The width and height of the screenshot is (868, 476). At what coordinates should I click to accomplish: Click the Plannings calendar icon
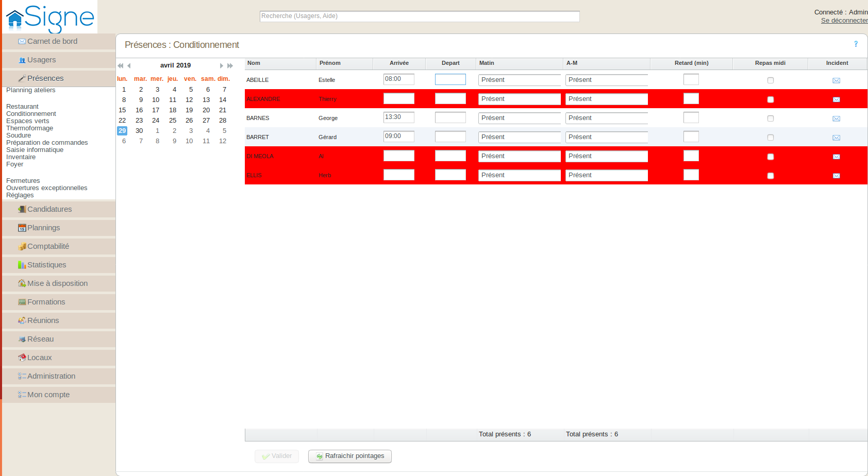click(22, 228)
